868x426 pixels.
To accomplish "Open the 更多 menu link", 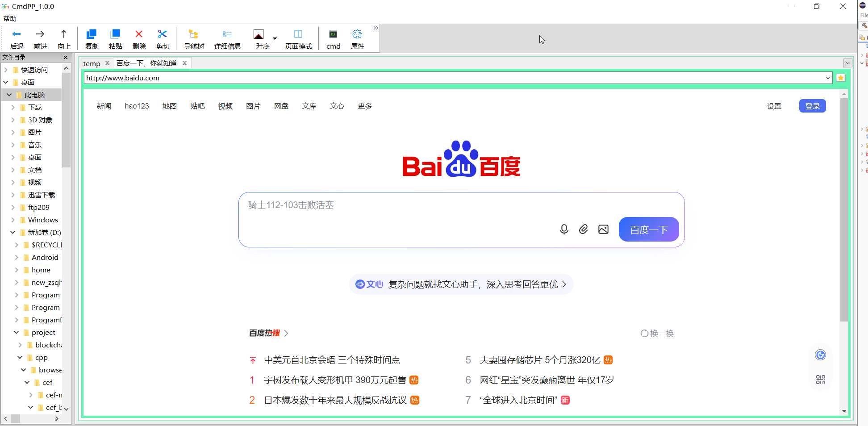I will point(365,106).
